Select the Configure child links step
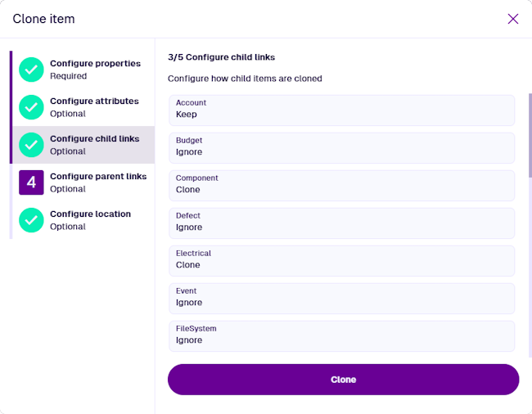 [x=94, y=145]
